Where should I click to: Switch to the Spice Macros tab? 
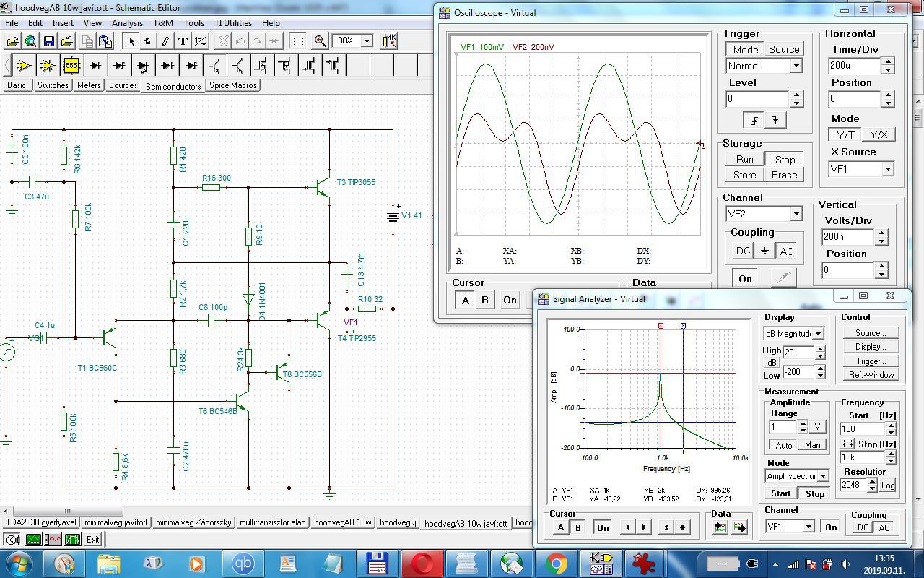[232, 85]
